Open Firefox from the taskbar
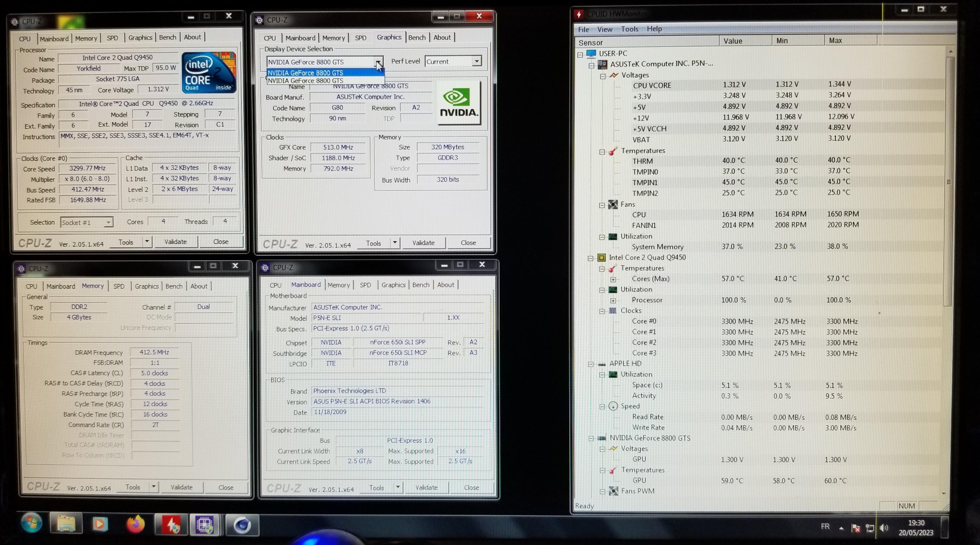Image resolution: width=980 pixels, height=545 pixels. 136,525
